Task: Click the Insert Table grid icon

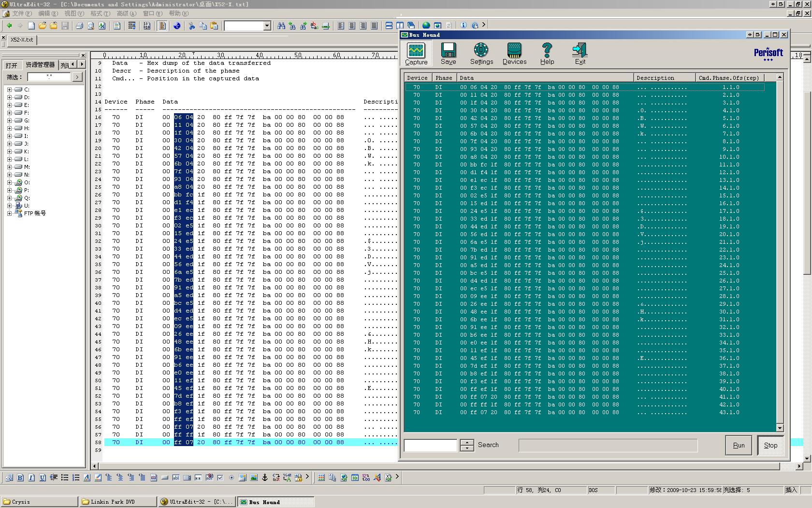Action: tap(321, 478)
